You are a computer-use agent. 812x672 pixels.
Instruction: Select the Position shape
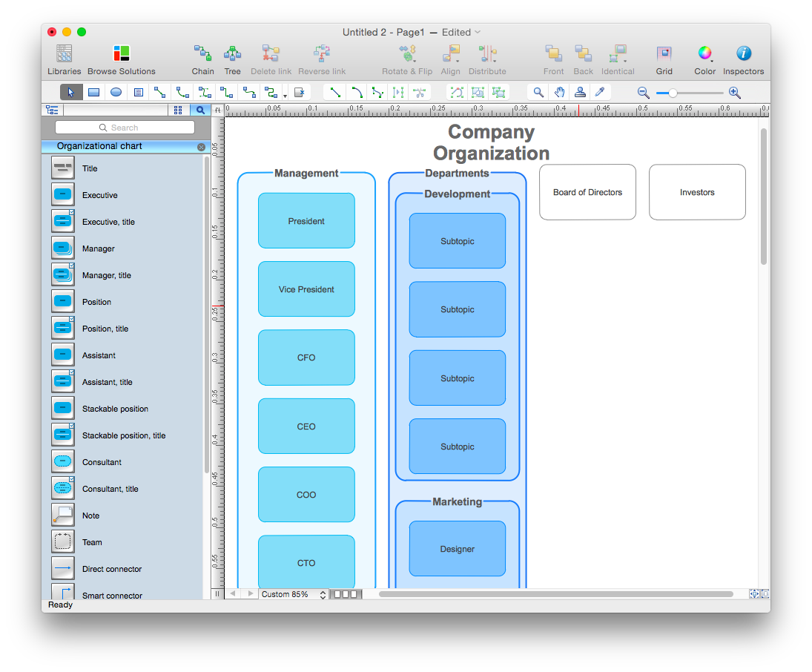pos(62,302)
